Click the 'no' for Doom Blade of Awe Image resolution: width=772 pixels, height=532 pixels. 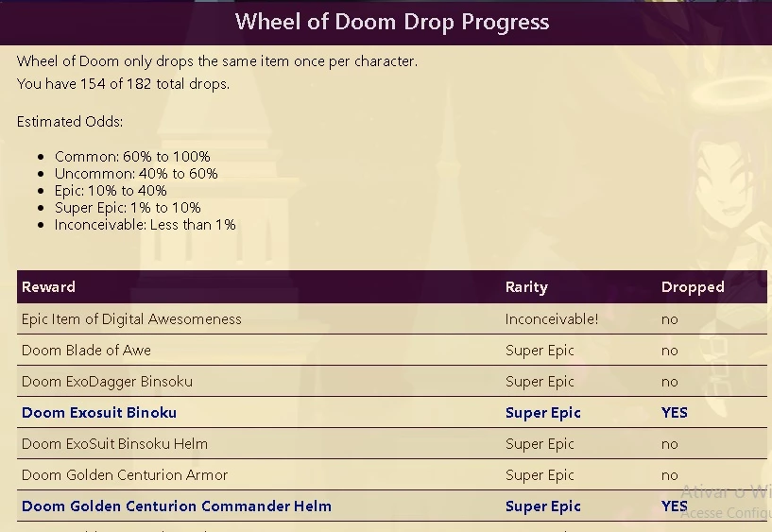coord(670,351)
